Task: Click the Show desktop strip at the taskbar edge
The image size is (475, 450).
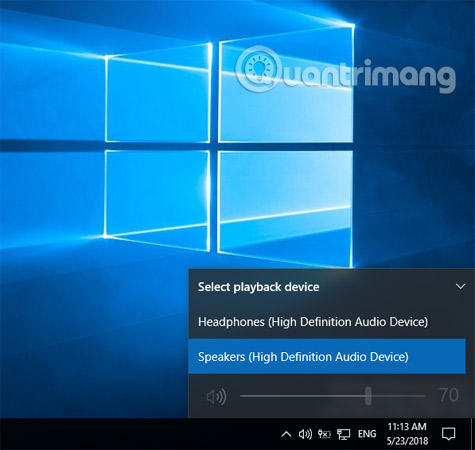Action: 472,434
